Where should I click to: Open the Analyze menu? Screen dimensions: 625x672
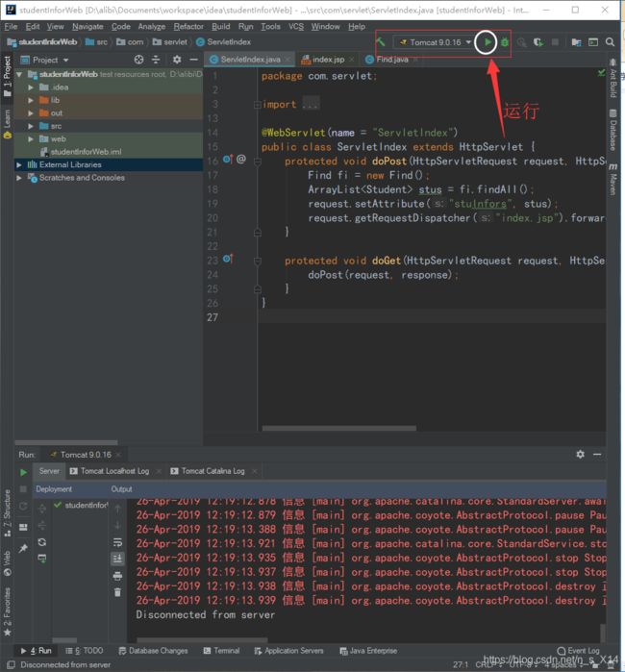coord(151,27)
